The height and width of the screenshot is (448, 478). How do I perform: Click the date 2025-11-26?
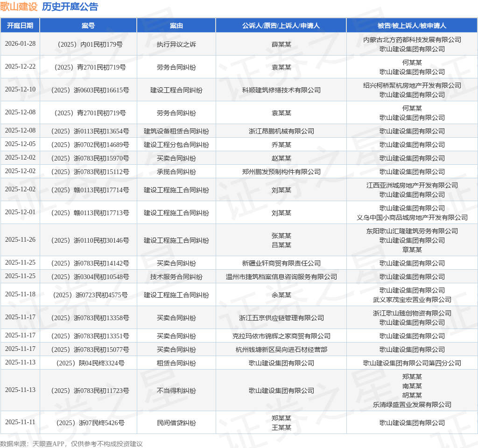click(20, 240)
